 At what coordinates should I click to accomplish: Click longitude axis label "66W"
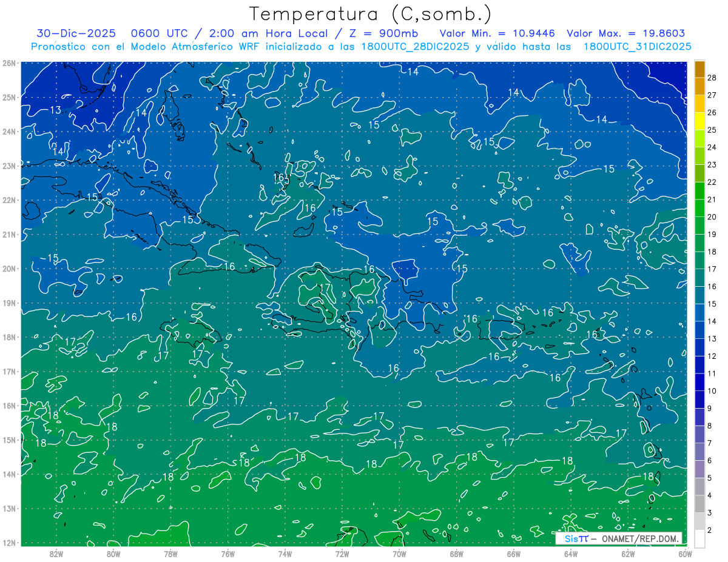pos(514,554)
